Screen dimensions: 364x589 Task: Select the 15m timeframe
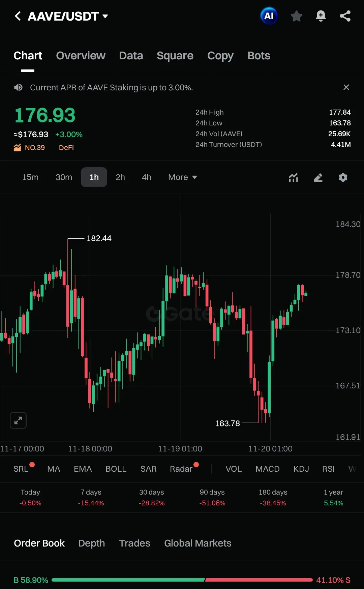(30, 177)
